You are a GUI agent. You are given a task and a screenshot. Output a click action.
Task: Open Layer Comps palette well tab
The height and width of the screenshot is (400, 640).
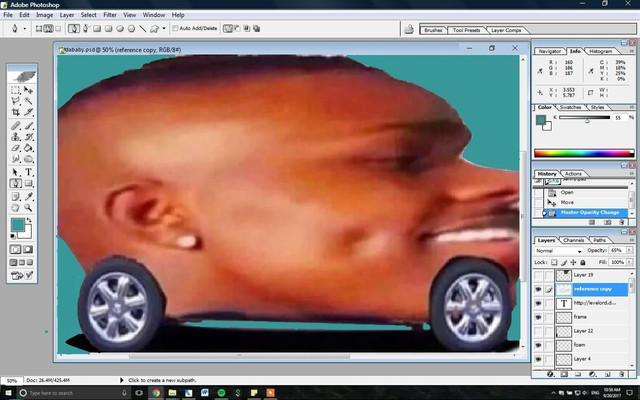point(506,30)
